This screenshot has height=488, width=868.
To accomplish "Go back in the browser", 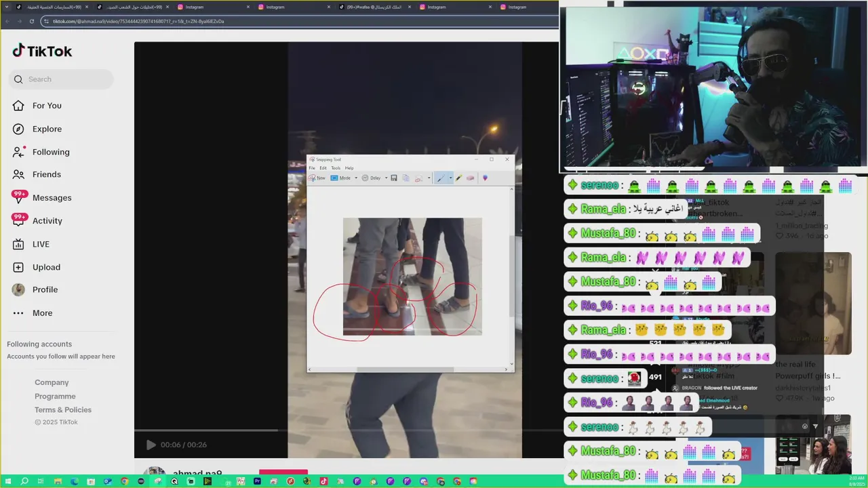I will 8,21.
